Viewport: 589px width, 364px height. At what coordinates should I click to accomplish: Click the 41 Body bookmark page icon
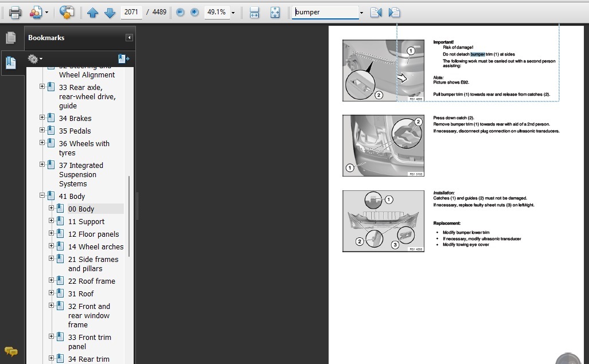[51, 196]
